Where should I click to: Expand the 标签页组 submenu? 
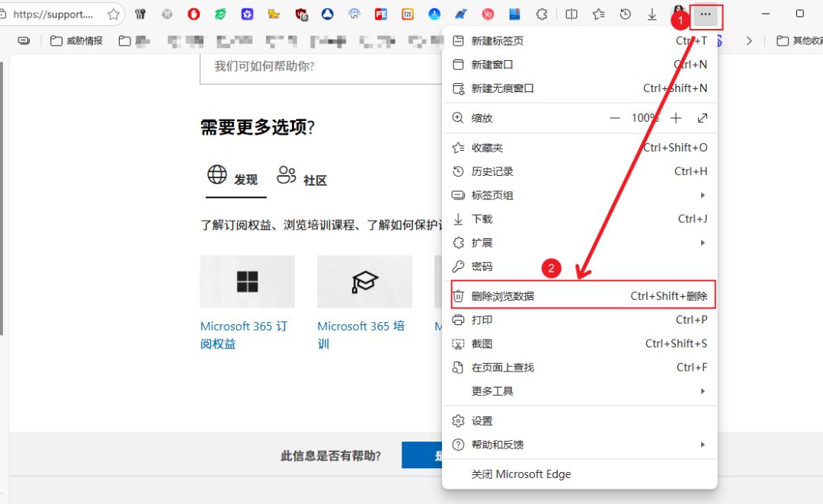click(x=579, y=195)
